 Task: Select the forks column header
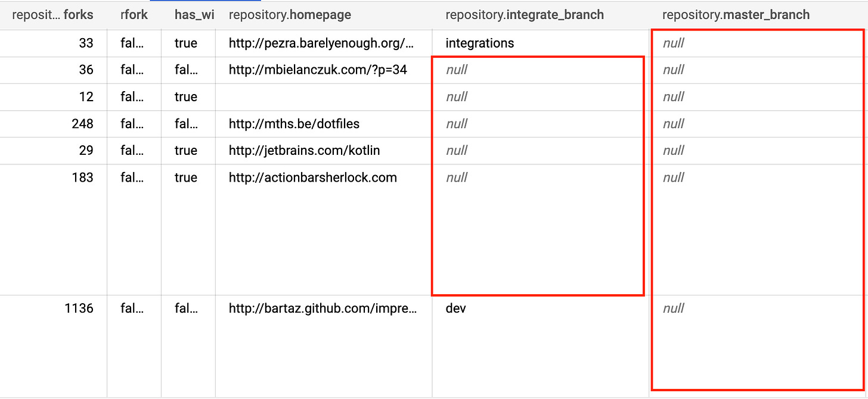click(x=52, y=15)
